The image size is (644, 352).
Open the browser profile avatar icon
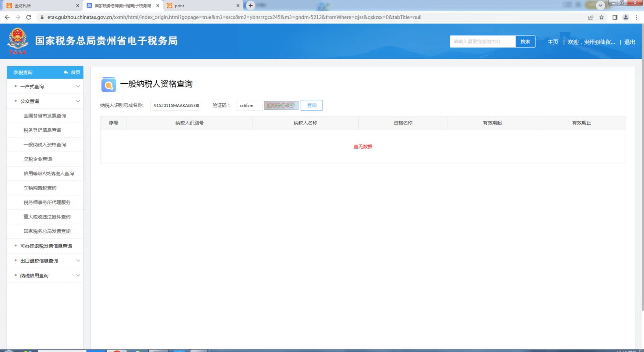tap(626, 17)
